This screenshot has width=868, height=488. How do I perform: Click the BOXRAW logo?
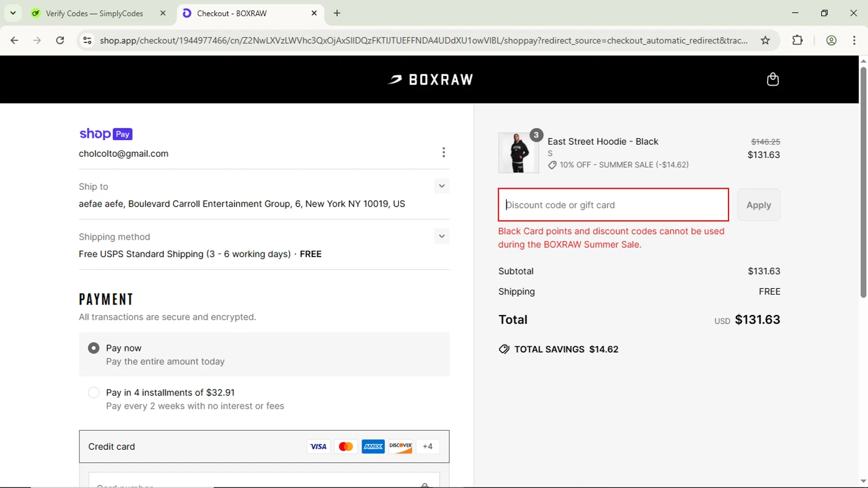click(x=431, y=80)
